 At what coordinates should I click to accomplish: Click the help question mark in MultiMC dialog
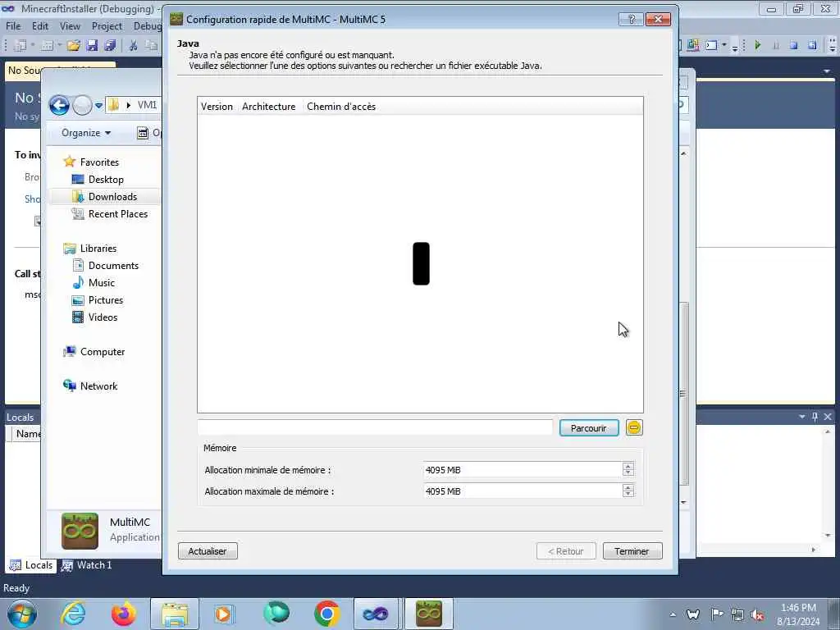[631, 20]
